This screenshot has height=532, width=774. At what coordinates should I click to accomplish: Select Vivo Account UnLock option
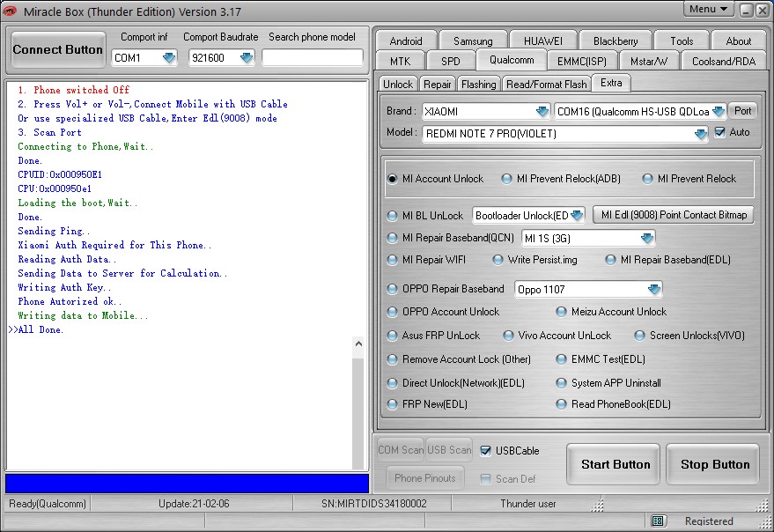[x=508, y=336]
